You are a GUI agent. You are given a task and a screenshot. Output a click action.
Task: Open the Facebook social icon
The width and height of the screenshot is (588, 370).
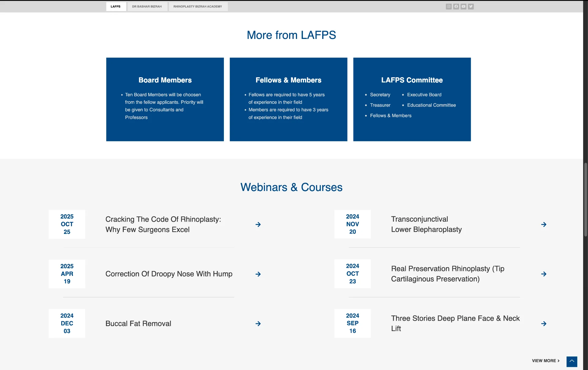point(456,6)
